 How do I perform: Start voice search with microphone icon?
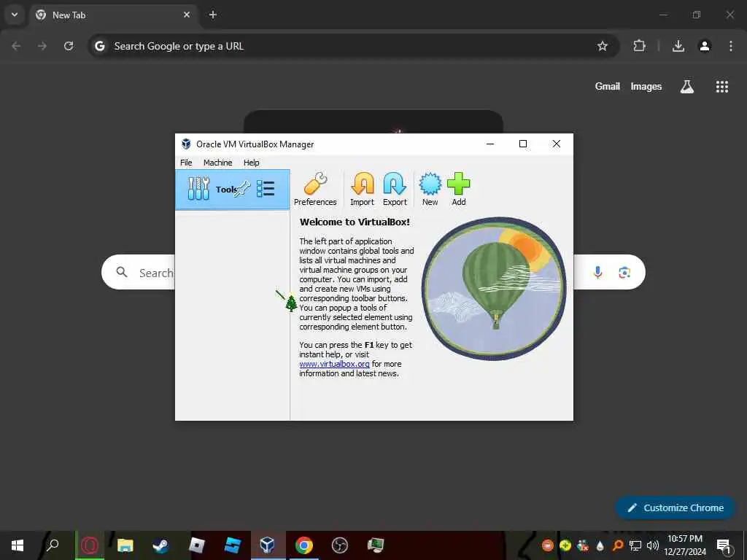598,273
